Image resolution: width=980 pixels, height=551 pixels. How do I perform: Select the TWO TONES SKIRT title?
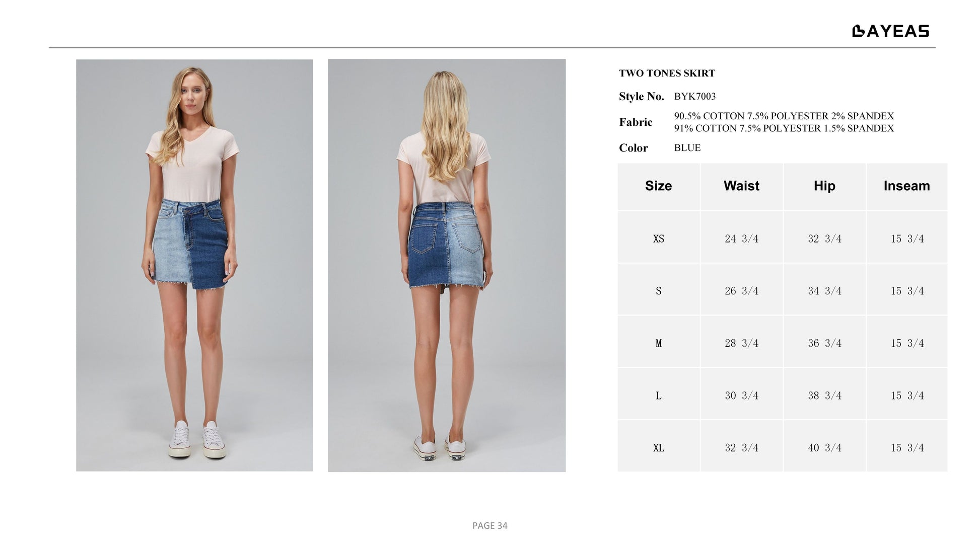pos(667,73)
